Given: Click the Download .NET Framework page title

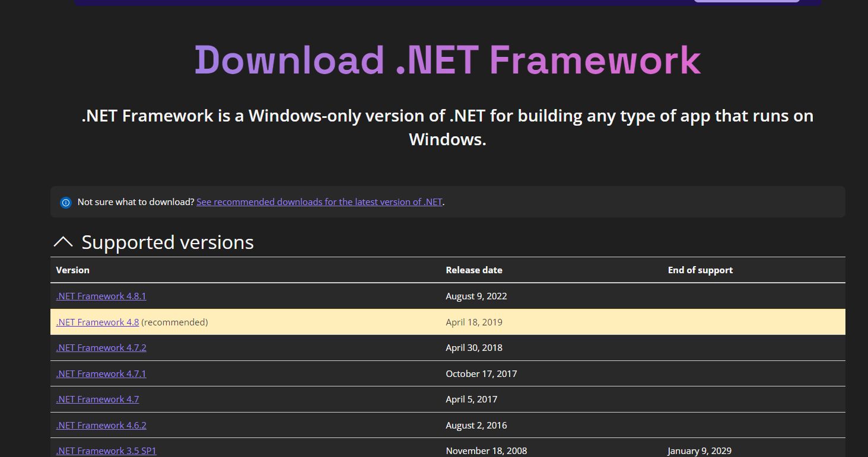Looking at the screenshot, I should point(447,59).
